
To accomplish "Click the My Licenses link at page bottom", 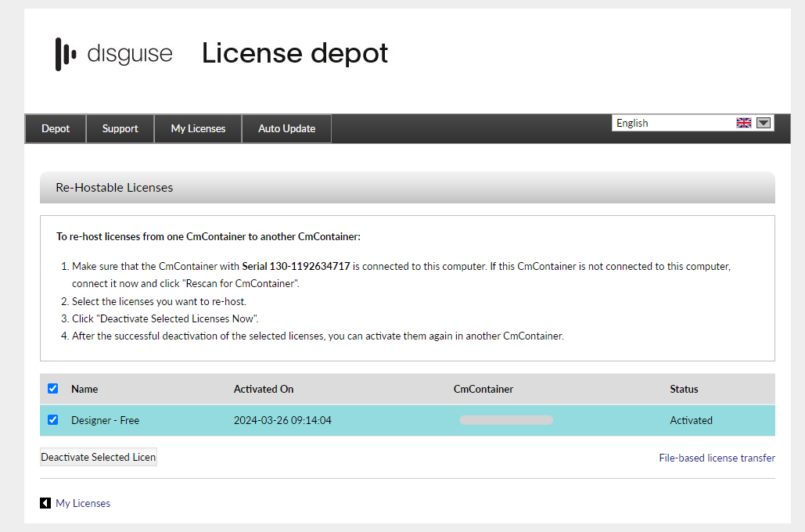I will 81,503.
